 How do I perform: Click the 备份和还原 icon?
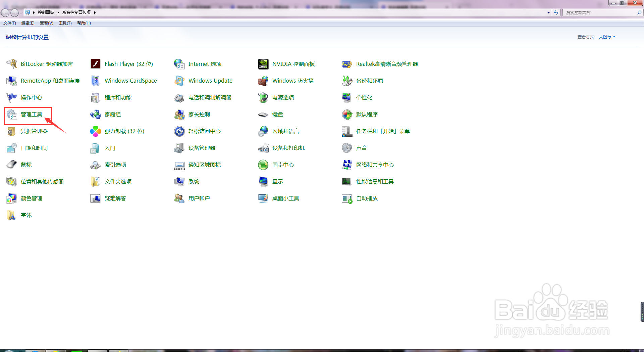(x=347, y=81)
